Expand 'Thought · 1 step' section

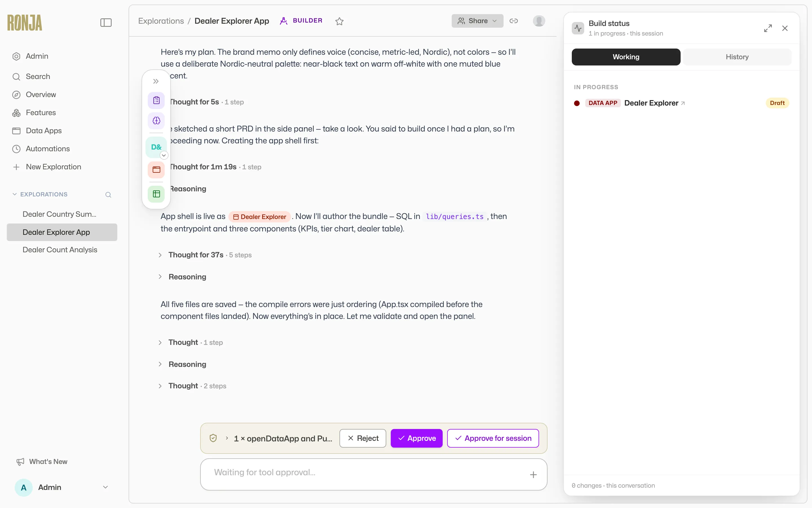(191, 342)
